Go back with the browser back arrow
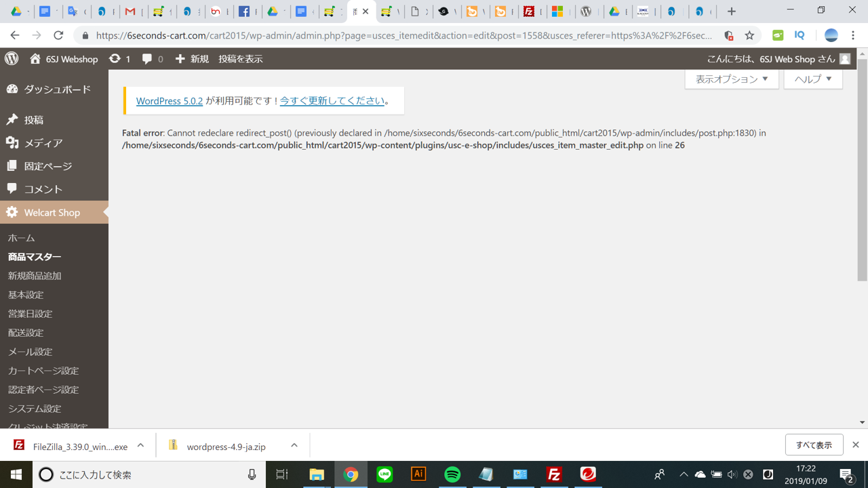 tap(15, 35)
